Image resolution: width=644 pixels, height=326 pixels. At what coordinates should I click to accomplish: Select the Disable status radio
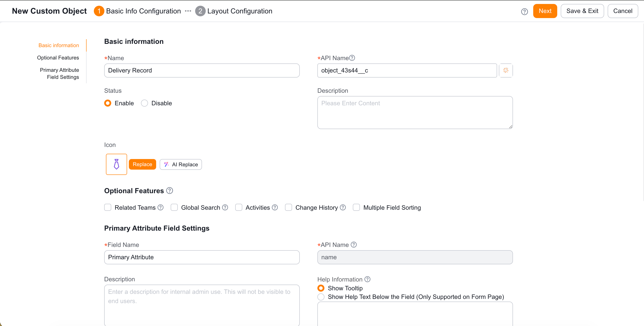[x=144, y=103]
